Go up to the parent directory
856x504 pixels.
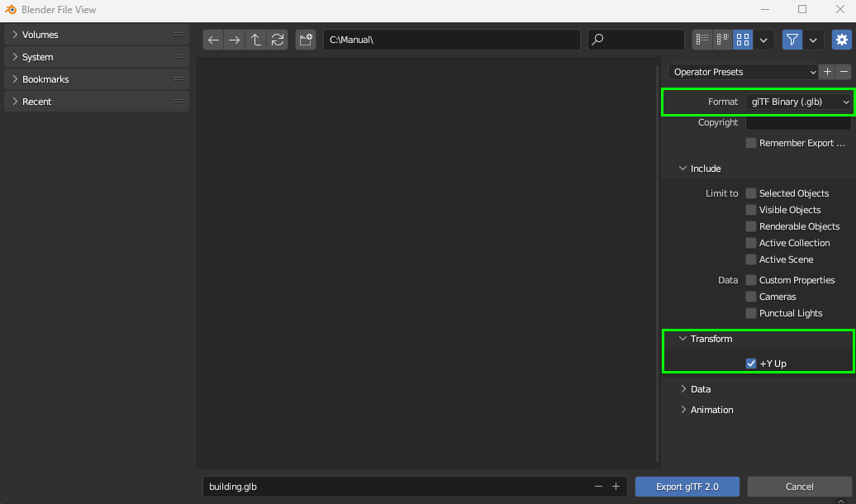256,39
